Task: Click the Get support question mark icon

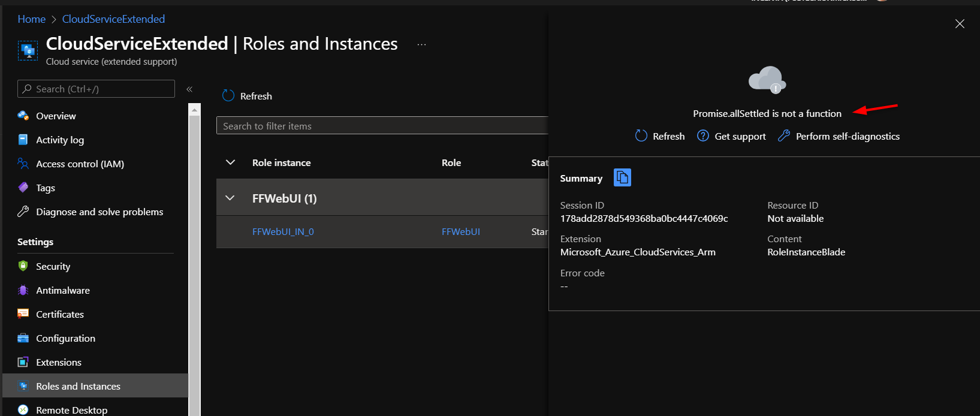Action: click(703, 136)
